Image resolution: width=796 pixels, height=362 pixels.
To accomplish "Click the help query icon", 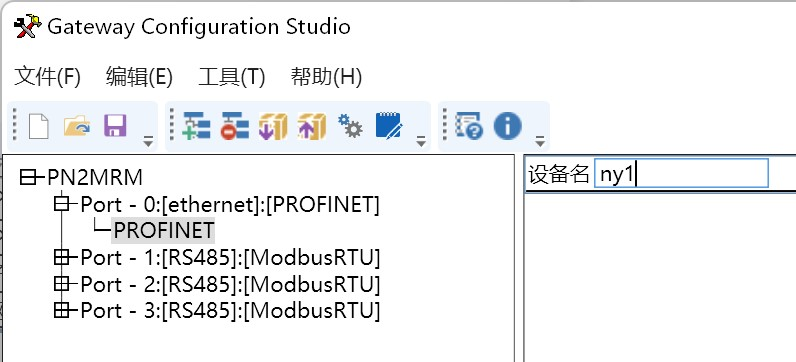I will [469, 126].
